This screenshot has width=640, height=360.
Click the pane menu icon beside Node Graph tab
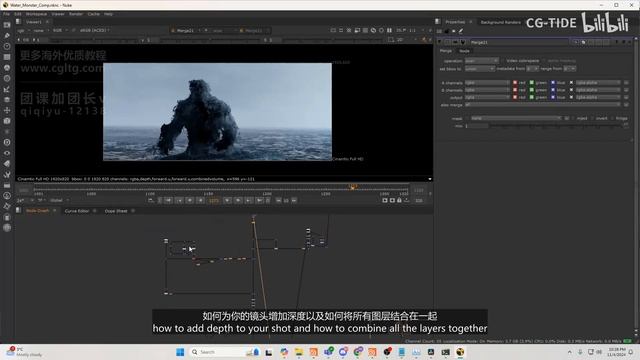pyautogui.click(x=18, y=211)
